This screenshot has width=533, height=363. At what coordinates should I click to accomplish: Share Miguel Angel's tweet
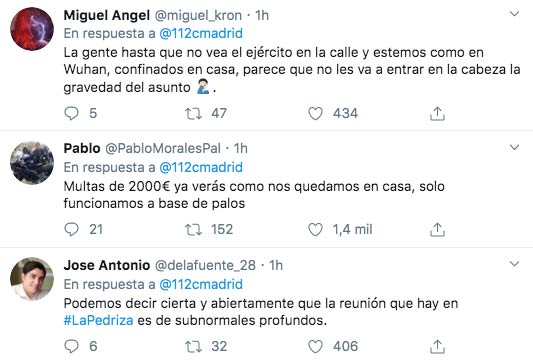437,114
